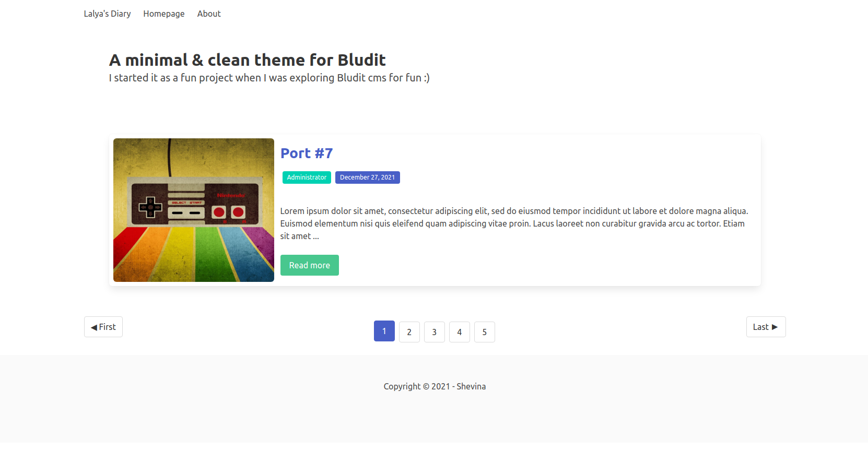Image resolution: width=868 pixels, height=474 pixels.
Task: Go to pagination page 2
Action: pyautogui.click(x=409, y=332)
